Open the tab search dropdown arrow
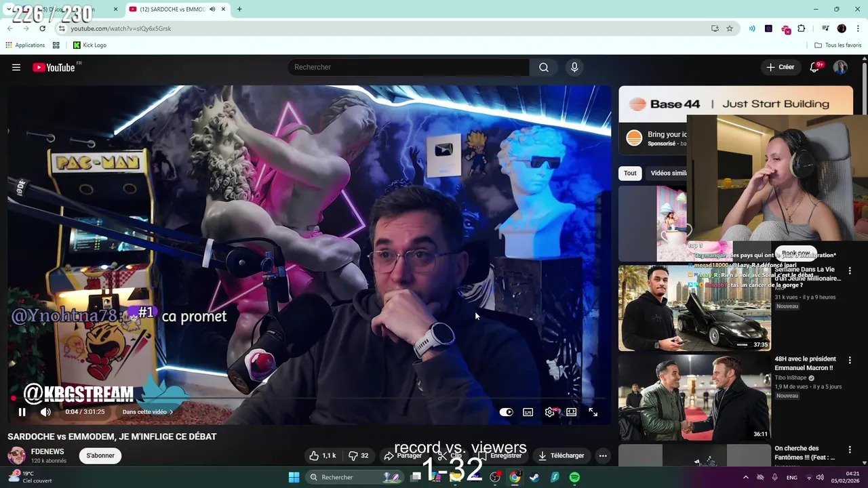The width and height of the screenshot is (868, 488). coord(9,9)
